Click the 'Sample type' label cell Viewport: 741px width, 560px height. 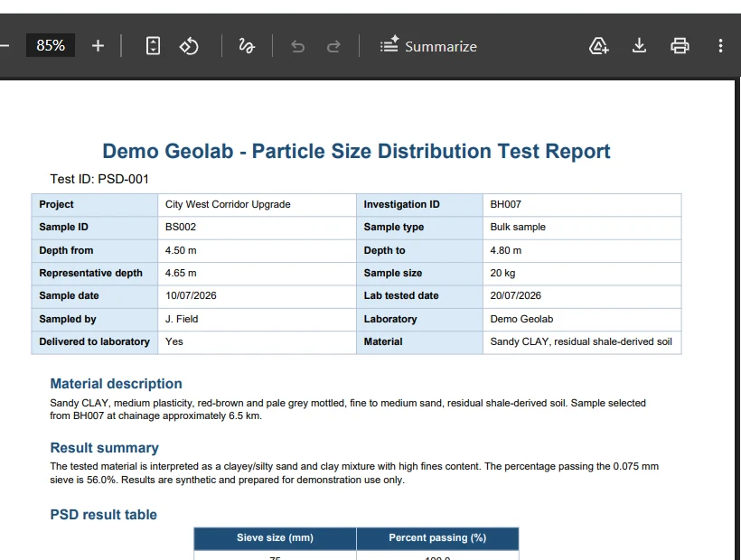(419, 227)
